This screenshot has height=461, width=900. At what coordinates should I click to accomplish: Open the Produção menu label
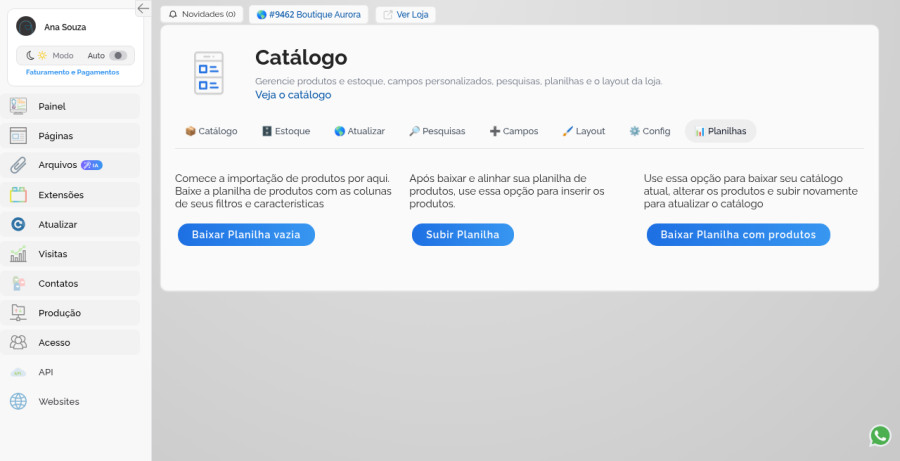60,313
